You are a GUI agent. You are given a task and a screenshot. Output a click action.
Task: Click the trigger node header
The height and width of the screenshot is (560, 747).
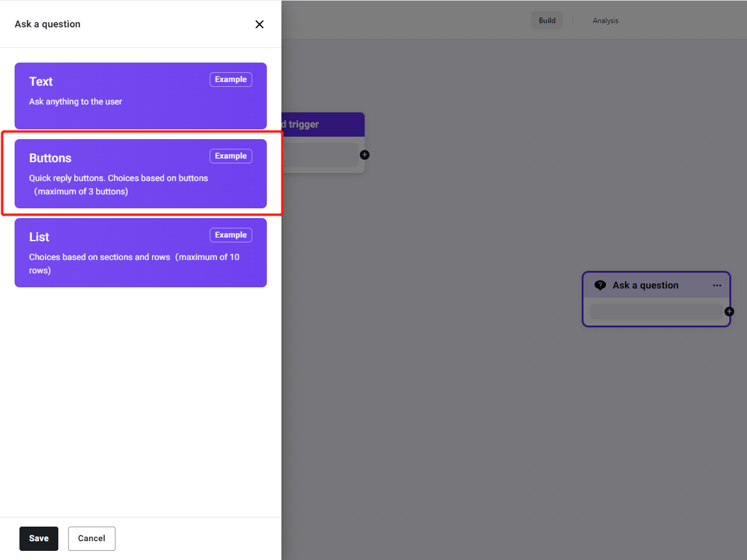click(323, 125)
